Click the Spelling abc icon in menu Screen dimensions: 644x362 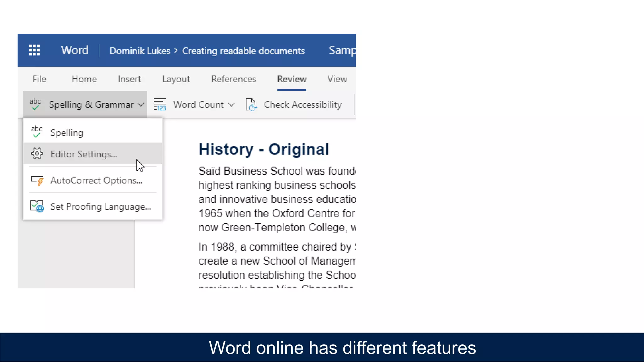click(x=36, y=132)
